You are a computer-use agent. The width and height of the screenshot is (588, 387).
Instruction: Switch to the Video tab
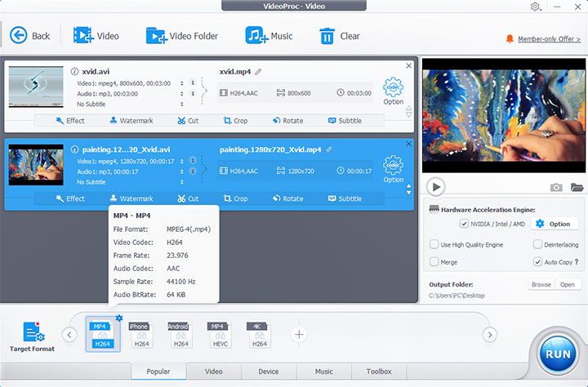[x=213, y=371]
